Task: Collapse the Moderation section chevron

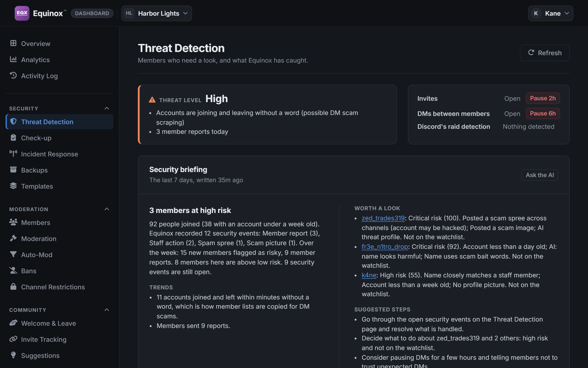Action: [107, 209]
